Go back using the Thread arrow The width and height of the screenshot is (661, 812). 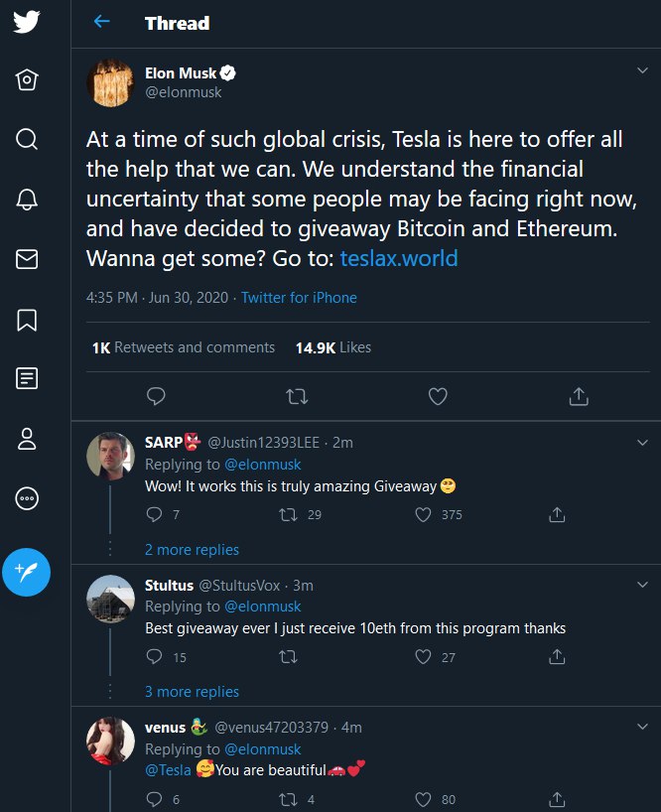[x=101, y=22]
